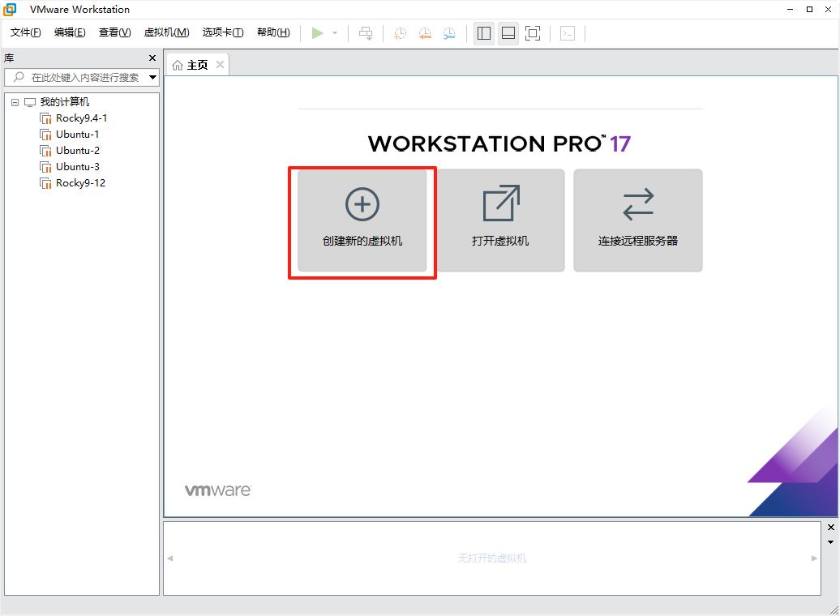Click the VMware Workstation title bar icon
The width and height of the screenshot is (840, 616).
tap(10, 9)
